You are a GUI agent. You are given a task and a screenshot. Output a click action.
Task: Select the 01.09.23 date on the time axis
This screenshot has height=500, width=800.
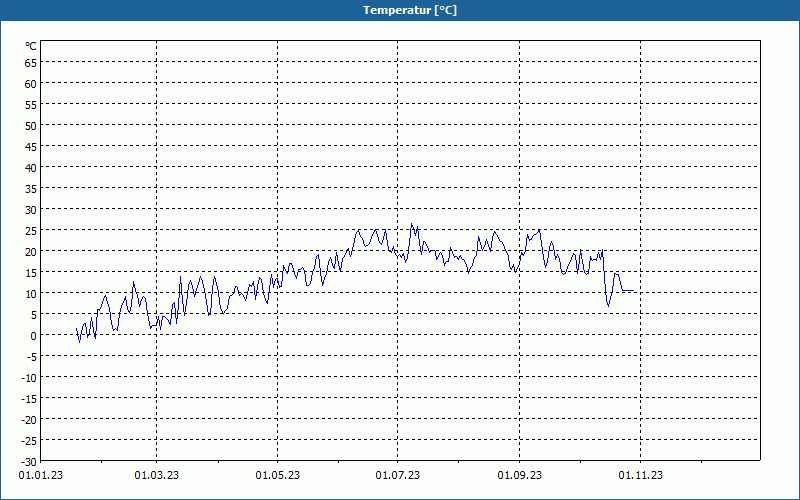[x=519, y=476]
